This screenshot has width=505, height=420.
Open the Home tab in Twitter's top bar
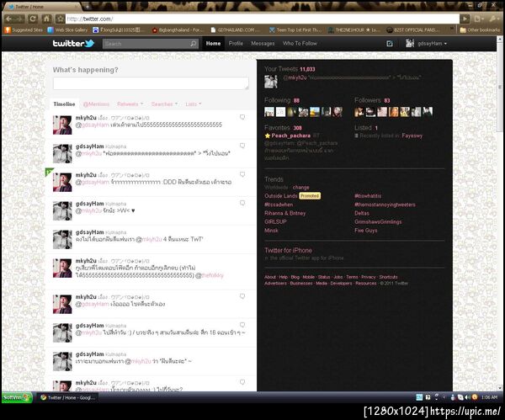click(x=213, y=44)
